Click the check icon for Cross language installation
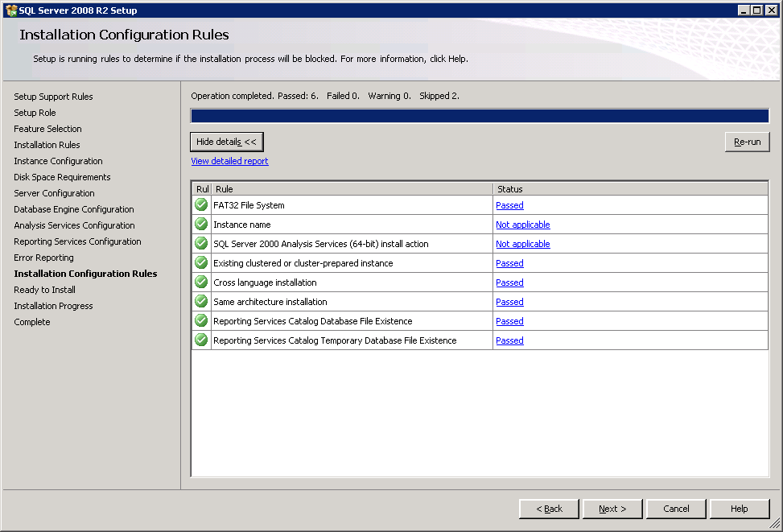The image size is (783, 532). (x=201, y=282)
